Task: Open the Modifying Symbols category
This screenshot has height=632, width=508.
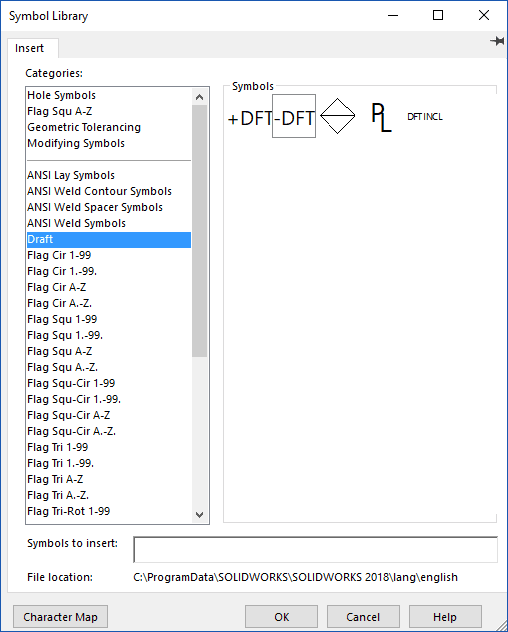Action: click(76, 143)
